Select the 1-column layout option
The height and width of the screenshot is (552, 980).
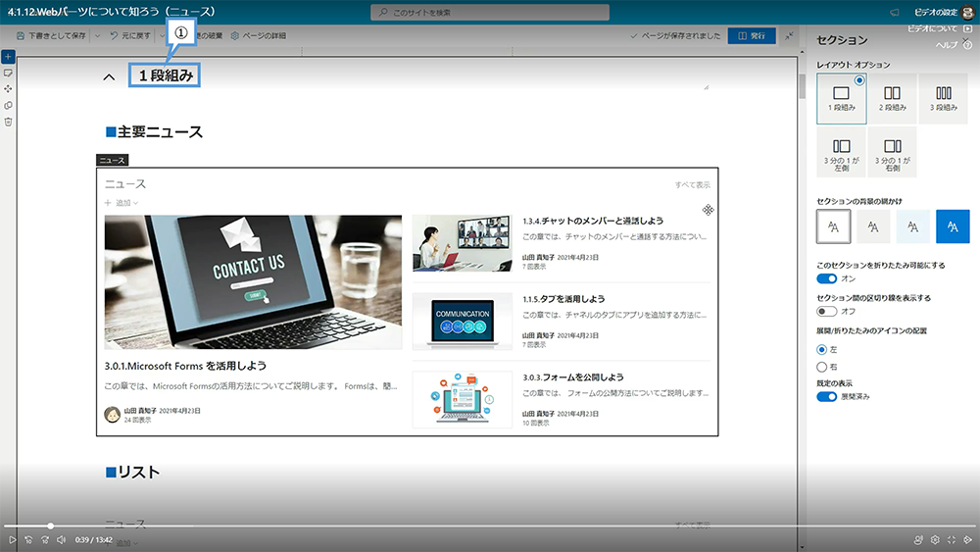pos(841,99)
